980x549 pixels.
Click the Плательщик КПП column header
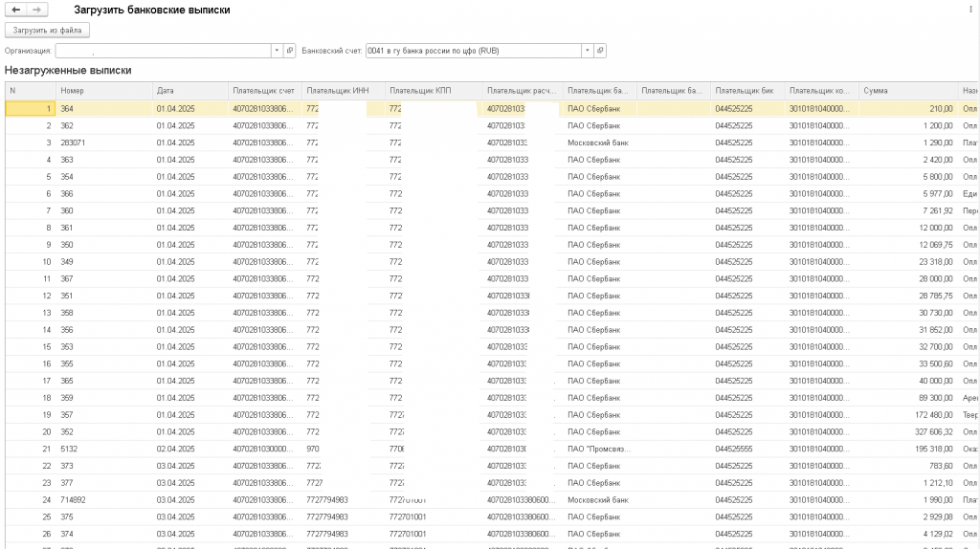(432, 91)
